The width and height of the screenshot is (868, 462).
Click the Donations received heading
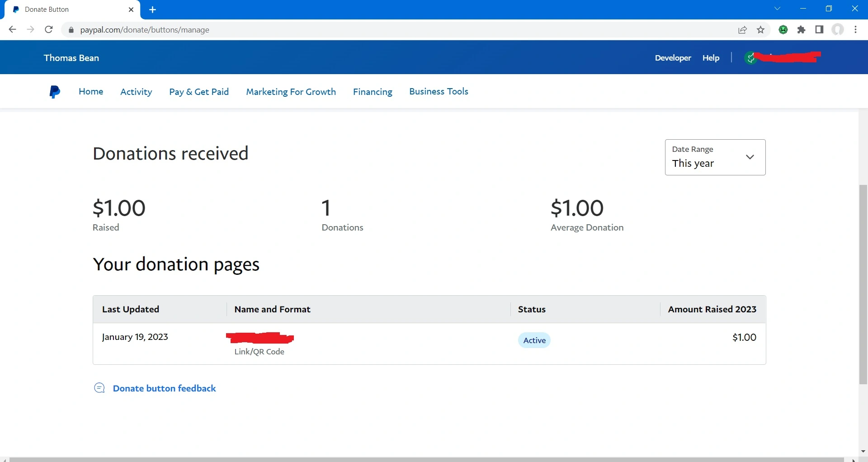pyautogui.click(x=170, y=154)
